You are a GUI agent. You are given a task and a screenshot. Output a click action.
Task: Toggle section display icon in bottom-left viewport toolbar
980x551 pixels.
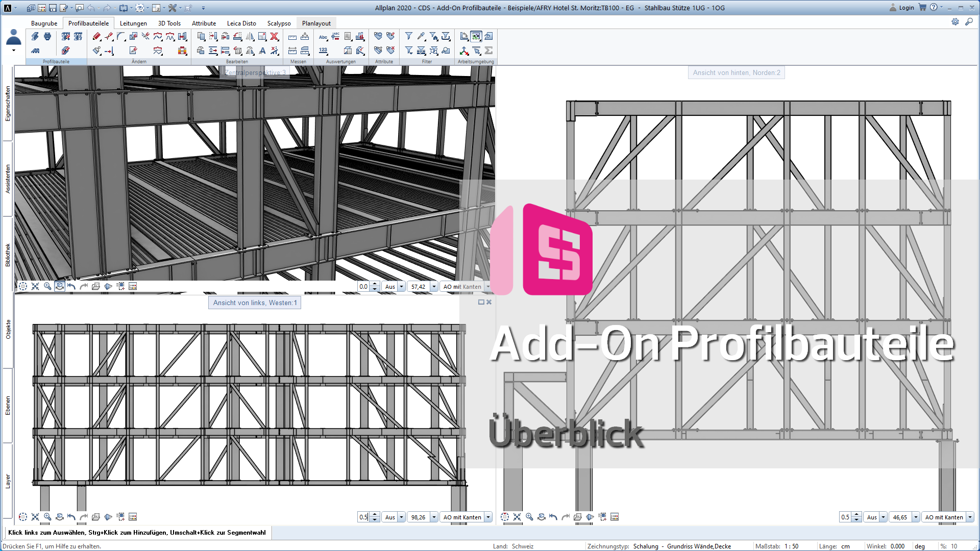108,517
